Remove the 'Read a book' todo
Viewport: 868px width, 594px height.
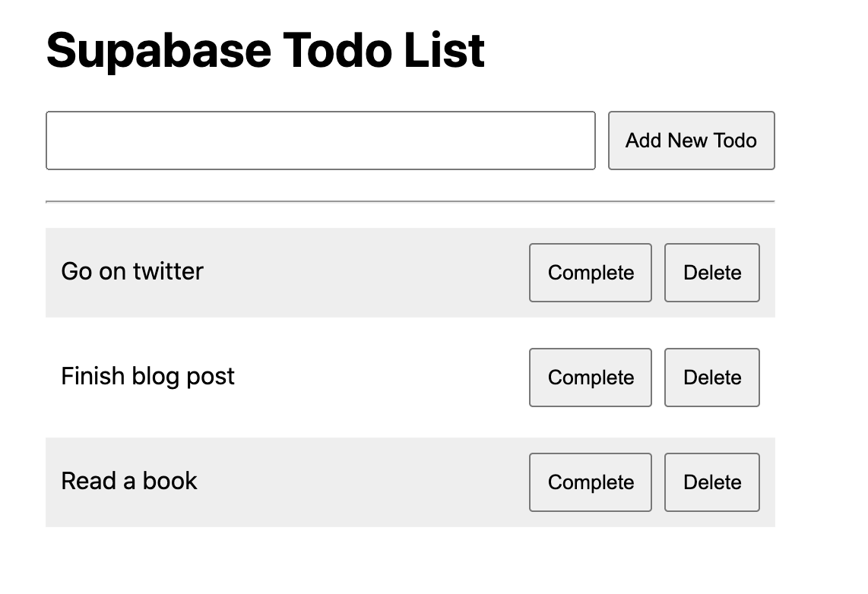coord(711,482)
